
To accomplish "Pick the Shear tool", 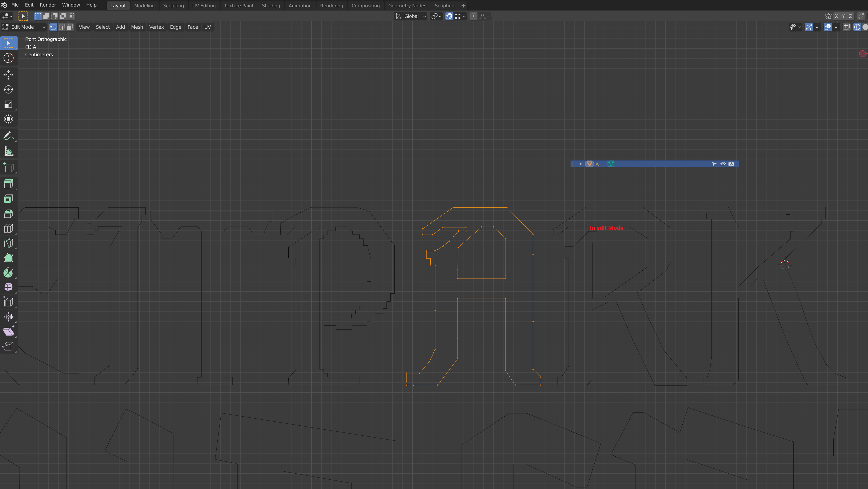I will click(x=9, y=332).
